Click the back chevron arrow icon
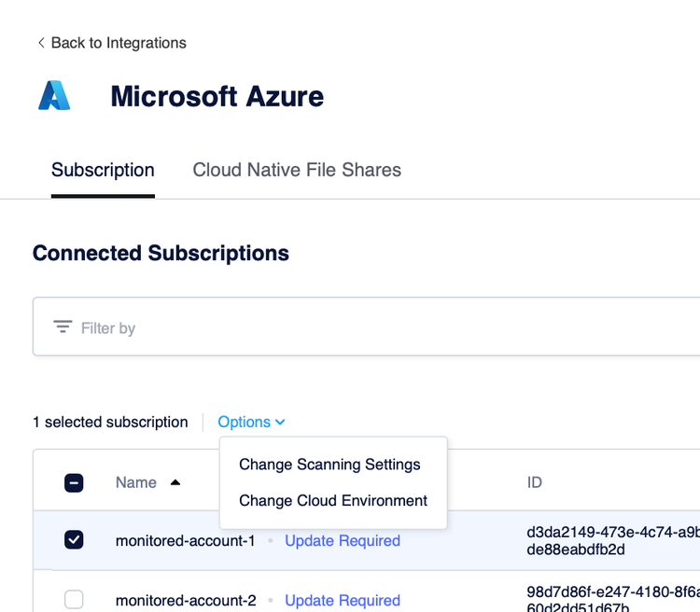This screenshot has height=612, width=700. [x=41, y=43]
